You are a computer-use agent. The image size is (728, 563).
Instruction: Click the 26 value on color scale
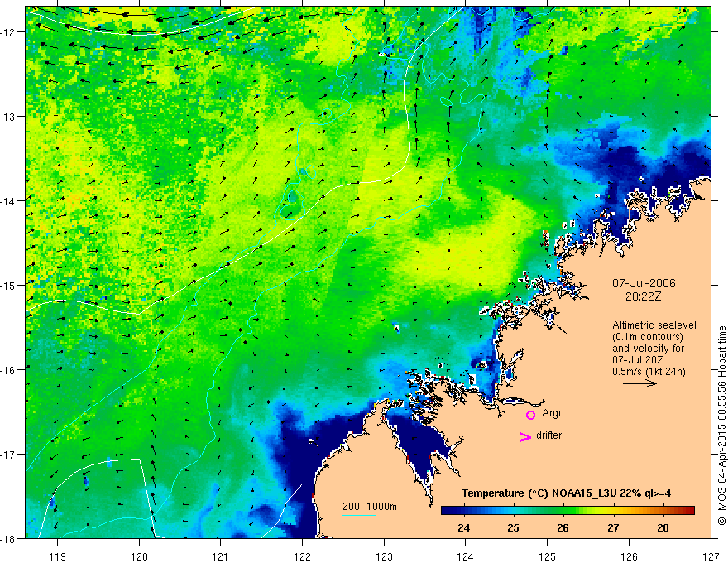563,527
